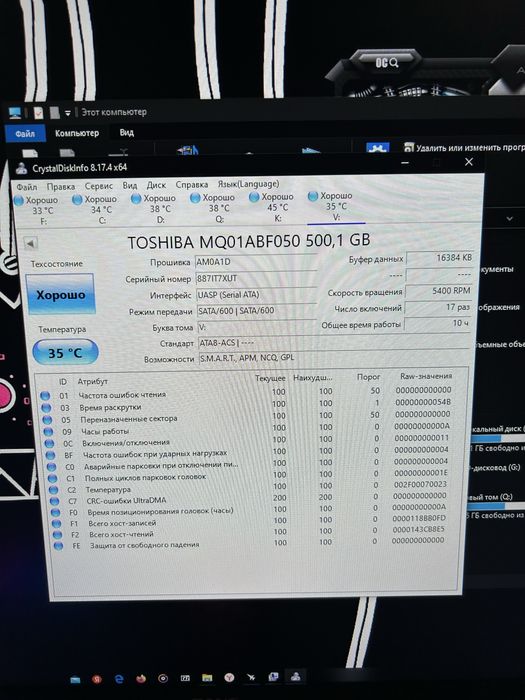Click the previous disk arrow button

pyautogui.click(x=30, y=244)
